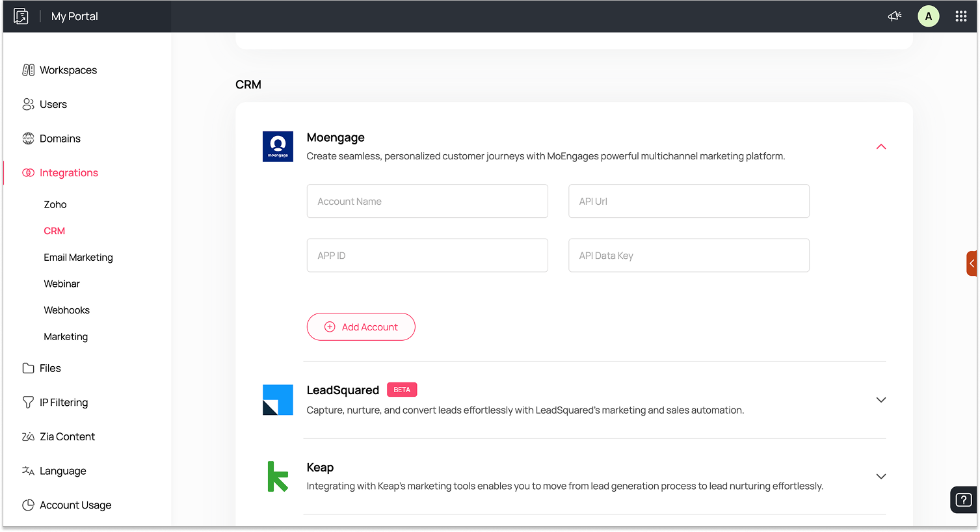The height and width of the screenshot is (532, 980).
Task: Expand the LeadSquared section
Action: coord(881,400)
